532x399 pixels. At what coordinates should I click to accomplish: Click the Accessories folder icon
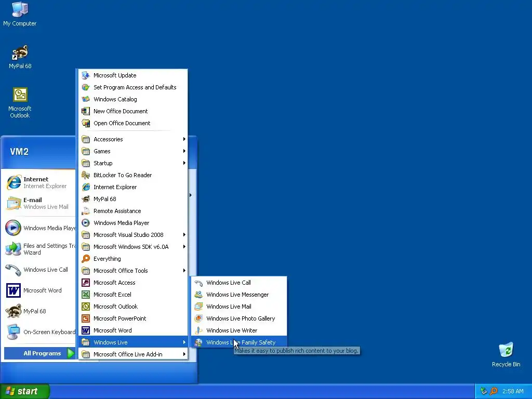pos(86,139)
